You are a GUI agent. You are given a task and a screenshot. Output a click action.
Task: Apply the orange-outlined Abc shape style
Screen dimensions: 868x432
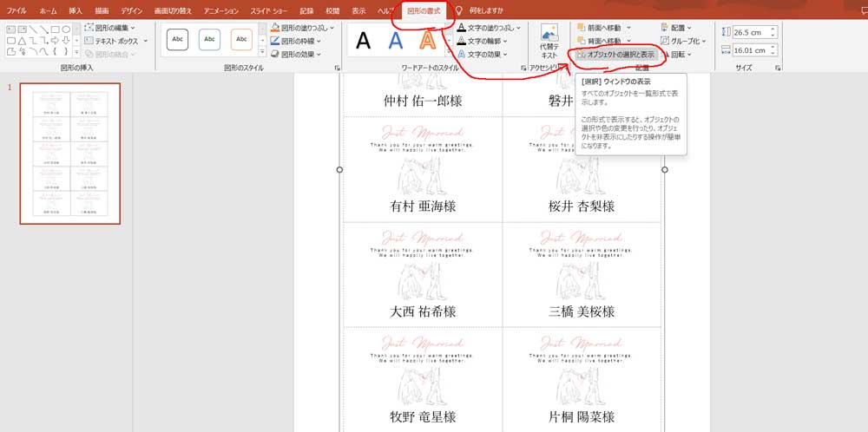(x=241, y=39)
